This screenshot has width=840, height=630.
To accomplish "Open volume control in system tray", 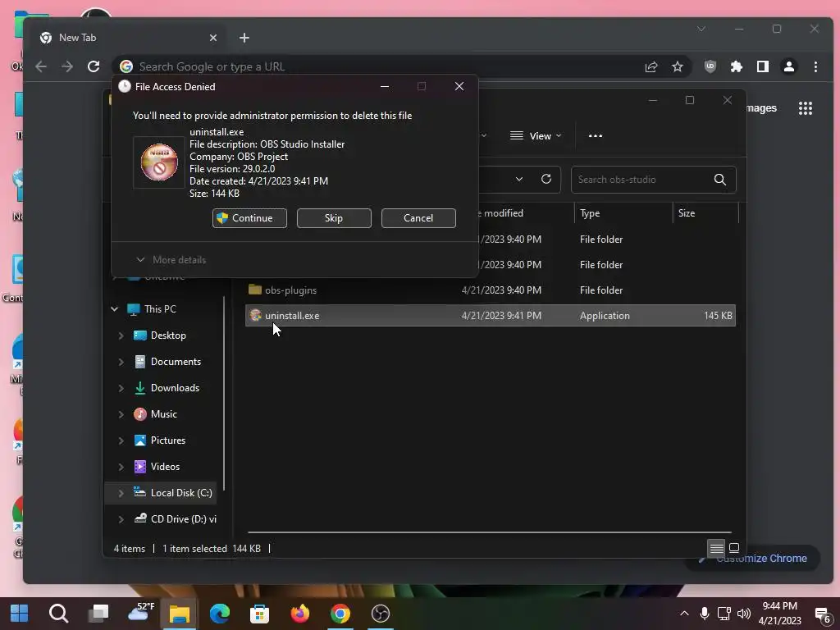I will [x=743, y=614].
